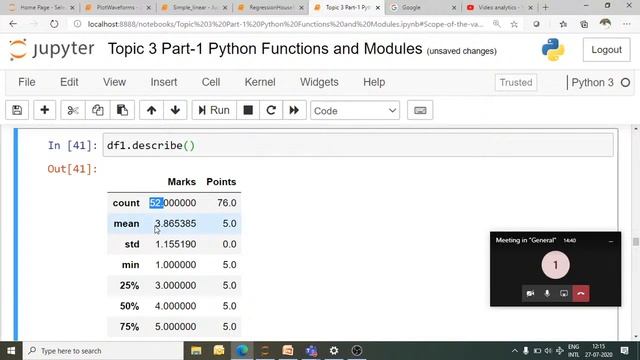Click the Points column header

(221, 182)
